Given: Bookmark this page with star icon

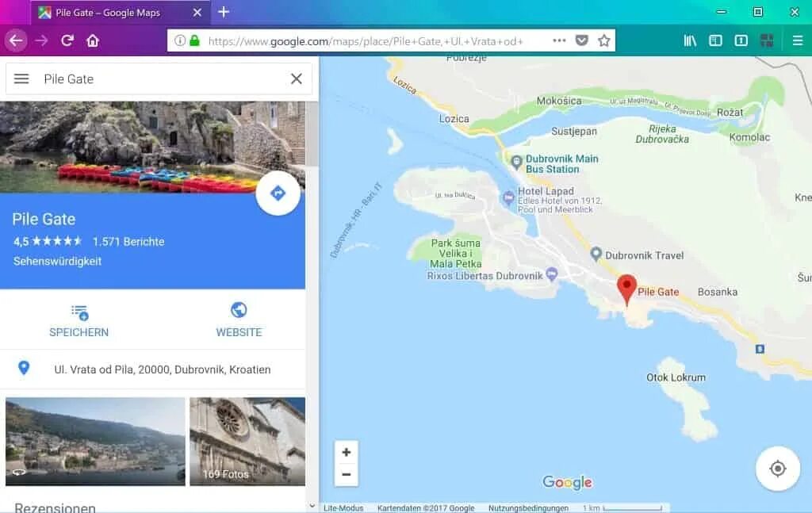Looking at the screenshot, I should click(x=603, y=40).
